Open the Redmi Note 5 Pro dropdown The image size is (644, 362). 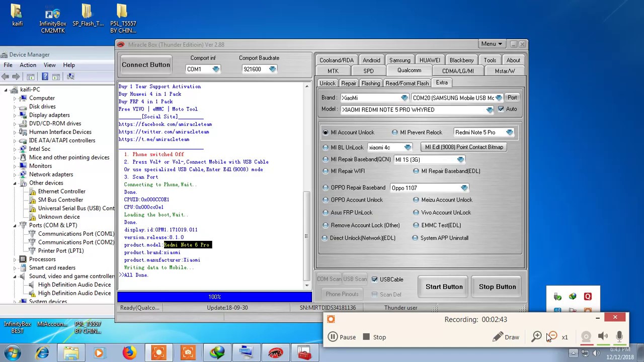pyautogui.click(x=510, y=133)
